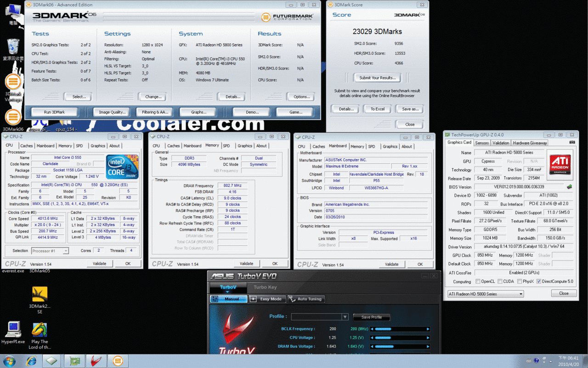Switch to 3DMark06 in the taskbar
Screen dimensions: 588x368
118,361
